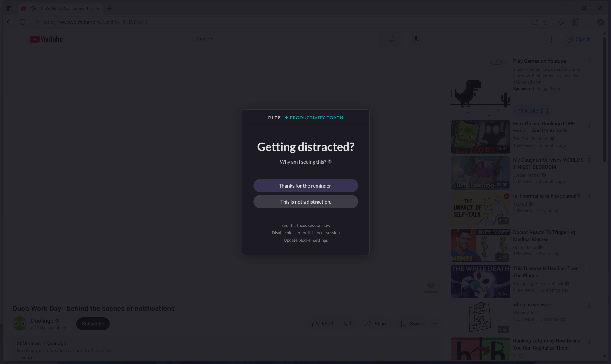Click the search magnifier icon
Screen dimensions: 611x364
click(392, 39)
